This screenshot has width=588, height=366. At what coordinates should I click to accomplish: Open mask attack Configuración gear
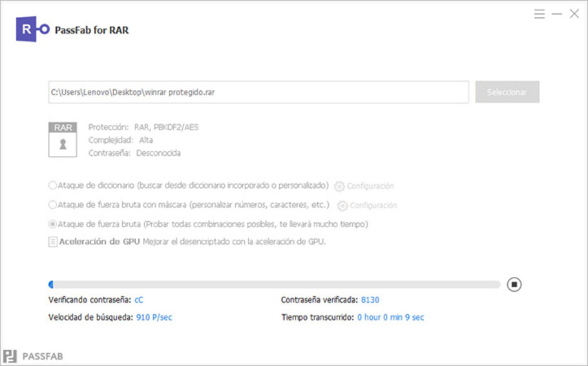click(x=342, y=206)
